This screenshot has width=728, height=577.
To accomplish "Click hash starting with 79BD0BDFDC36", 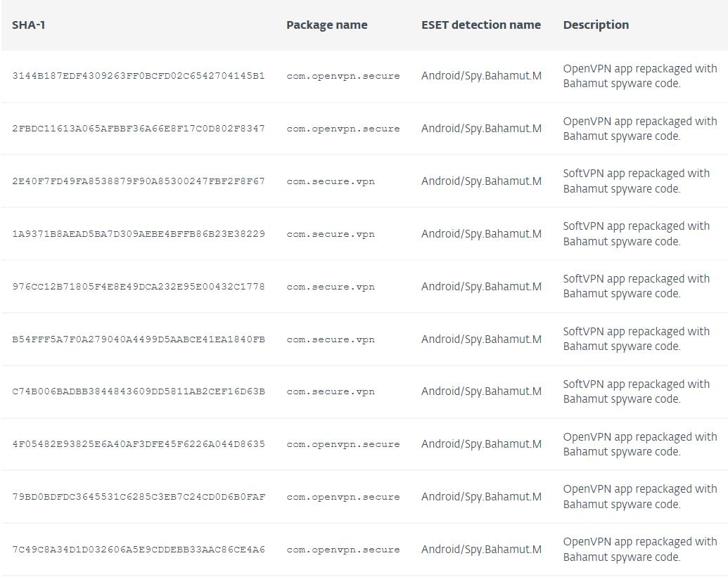I will point(138,497).
